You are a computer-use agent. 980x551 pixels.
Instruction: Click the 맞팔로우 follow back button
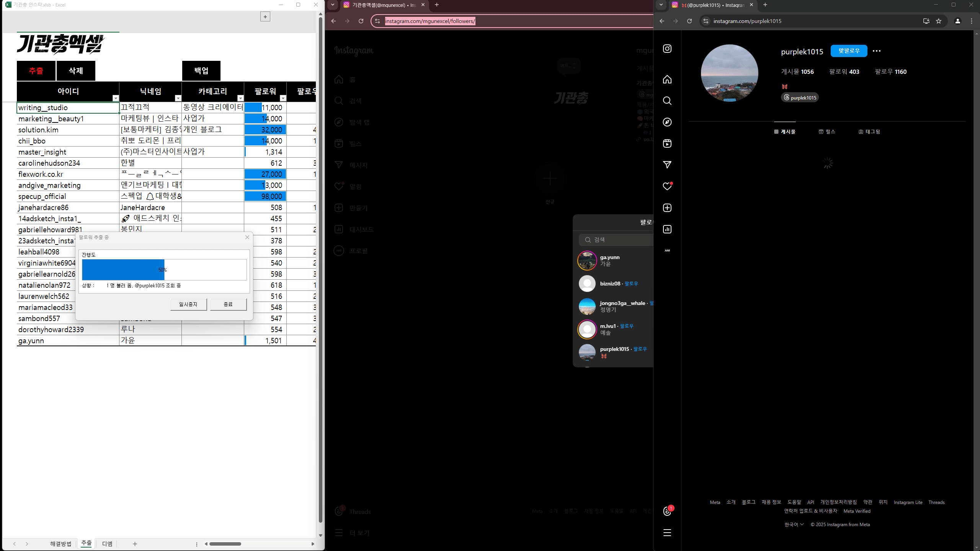click(x=849, y=51)
